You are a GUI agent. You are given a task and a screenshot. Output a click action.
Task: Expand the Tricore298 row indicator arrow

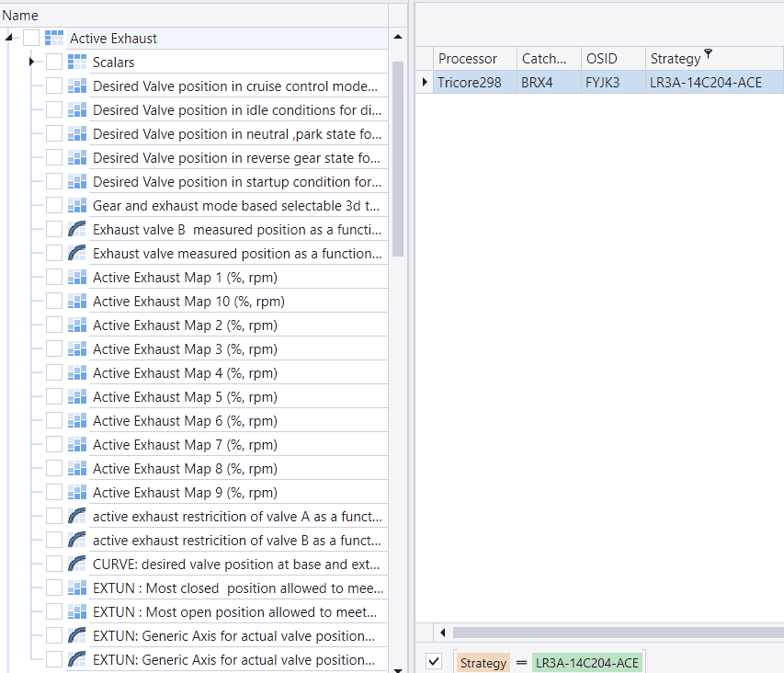pyautogui.click(x=425, y=82)
